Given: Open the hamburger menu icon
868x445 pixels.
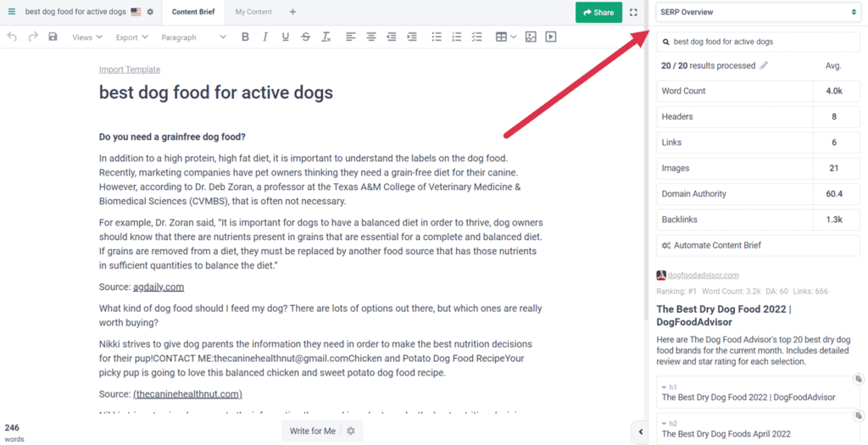Looking at the screenshot, I should pos(11,12).
